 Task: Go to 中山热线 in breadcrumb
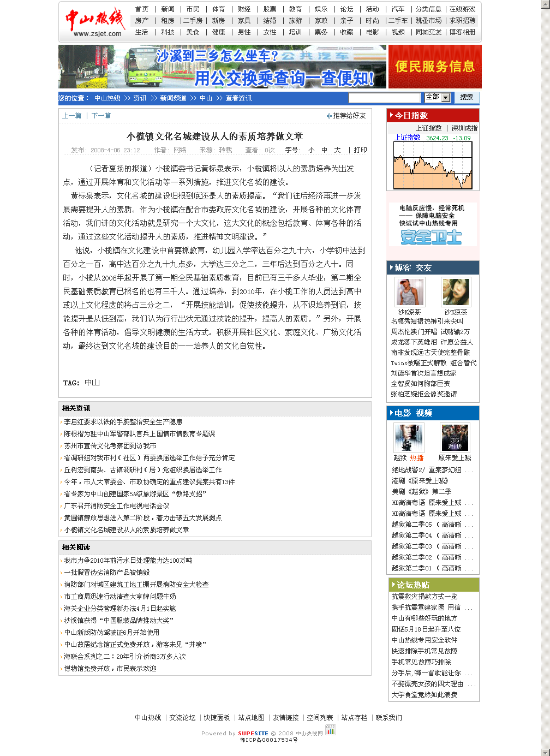pyautogui.click(x=107, y=98)
